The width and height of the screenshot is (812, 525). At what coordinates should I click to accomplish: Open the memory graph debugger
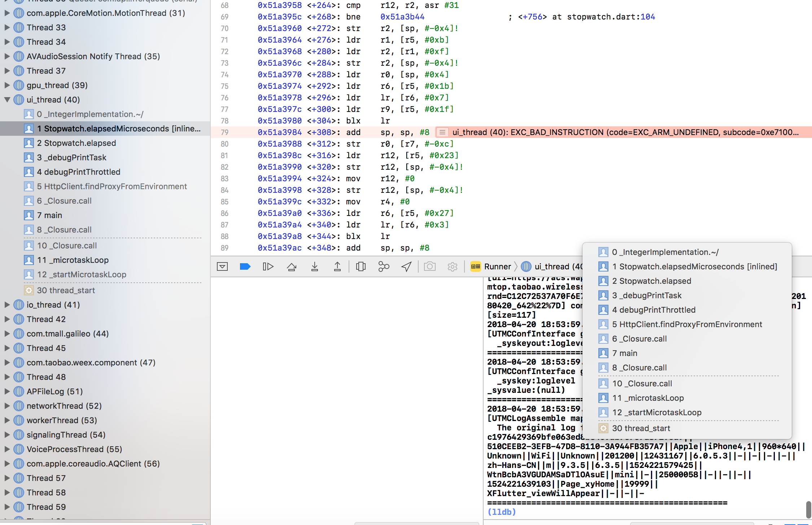tap(383, 266)
